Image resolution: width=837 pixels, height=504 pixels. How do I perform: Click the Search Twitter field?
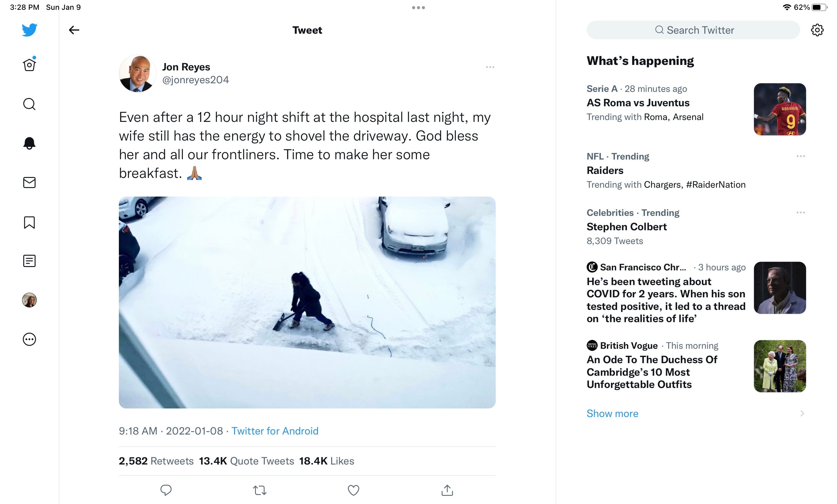coord(693,30)
